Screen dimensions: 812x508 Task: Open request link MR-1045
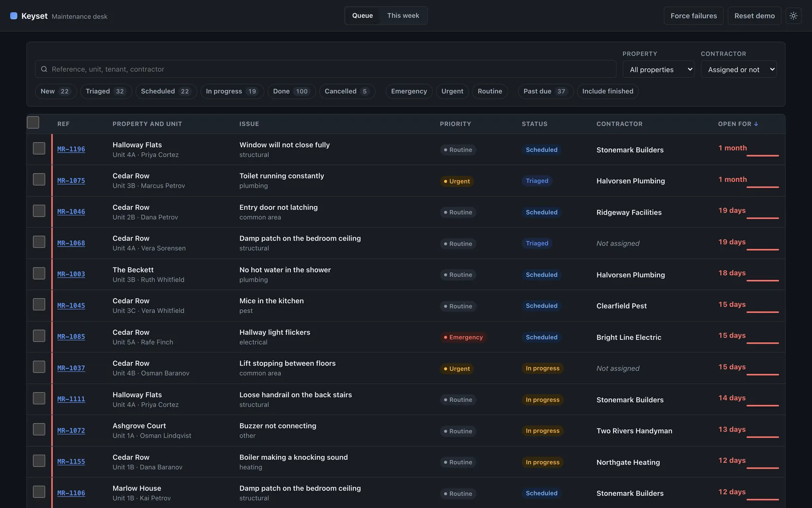(x=71, y=306)
